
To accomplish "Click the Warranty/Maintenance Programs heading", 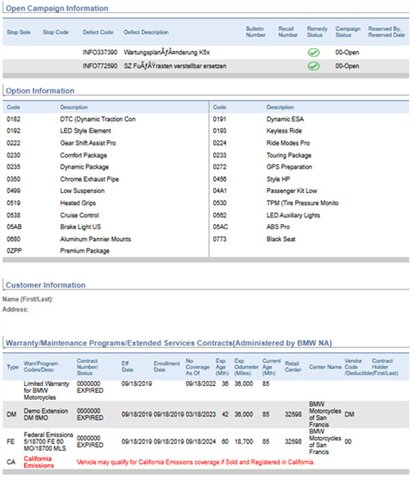I will click(169, 343).
